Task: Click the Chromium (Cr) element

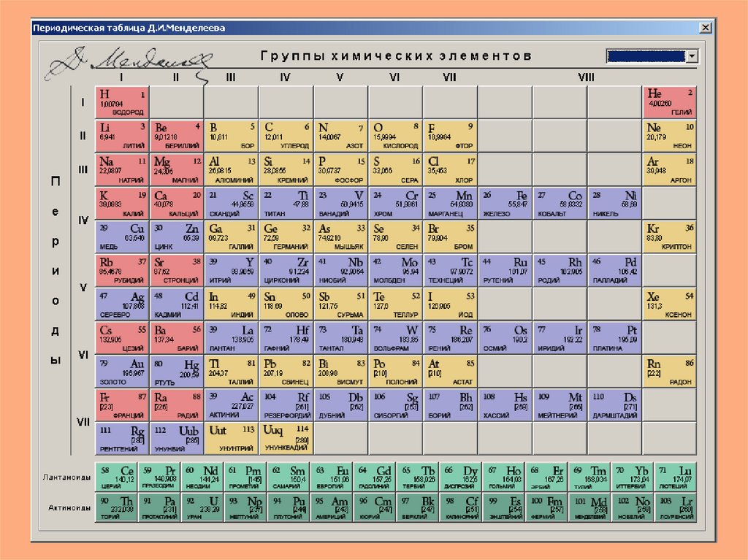Action: (396, 204)
